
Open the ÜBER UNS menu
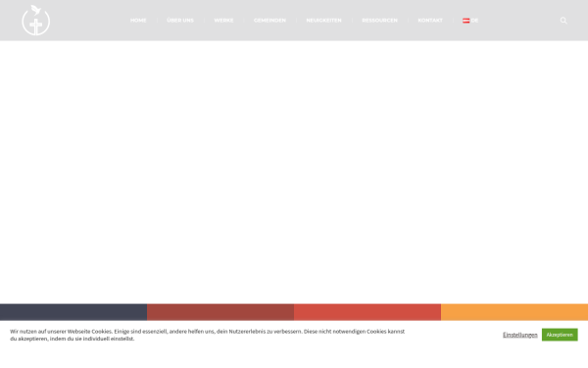click(180, 21)
